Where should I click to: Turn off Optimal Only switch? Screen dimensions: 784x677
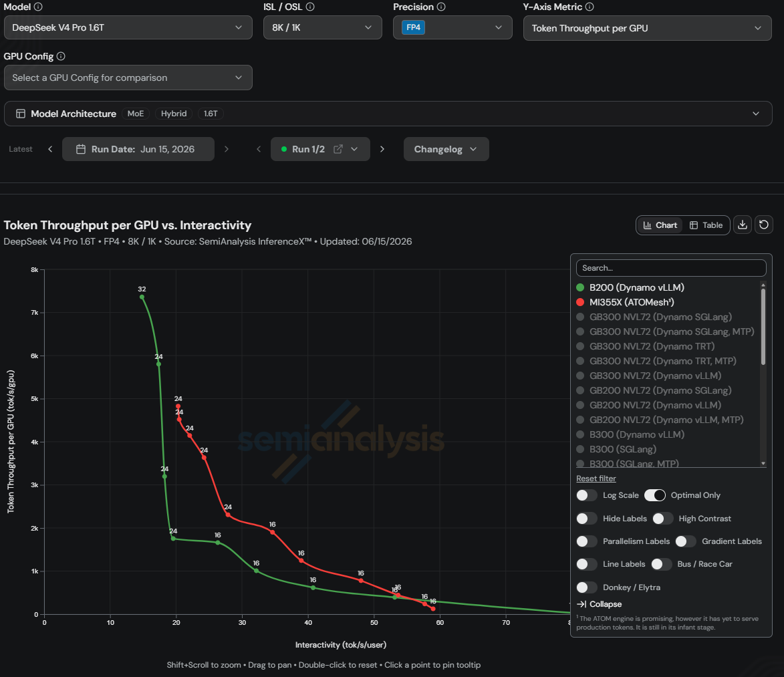click(654, 495)
